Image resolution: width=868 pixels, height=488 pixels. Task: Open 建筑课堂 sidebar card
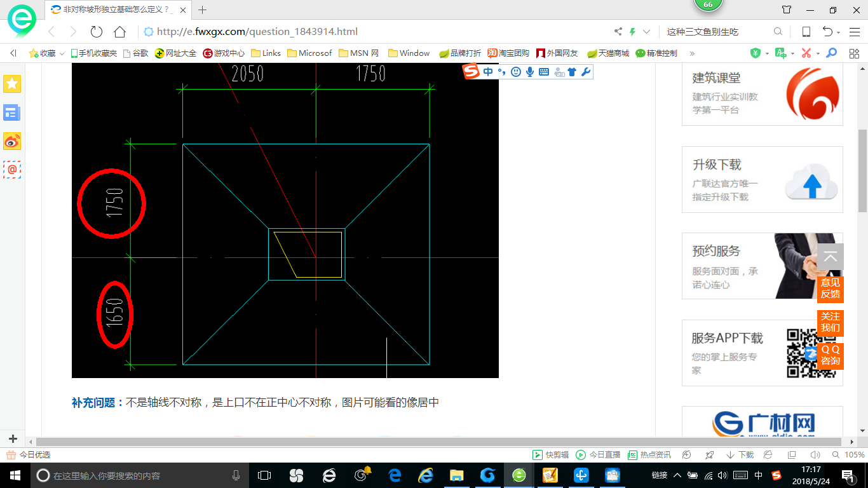[763, 93]
